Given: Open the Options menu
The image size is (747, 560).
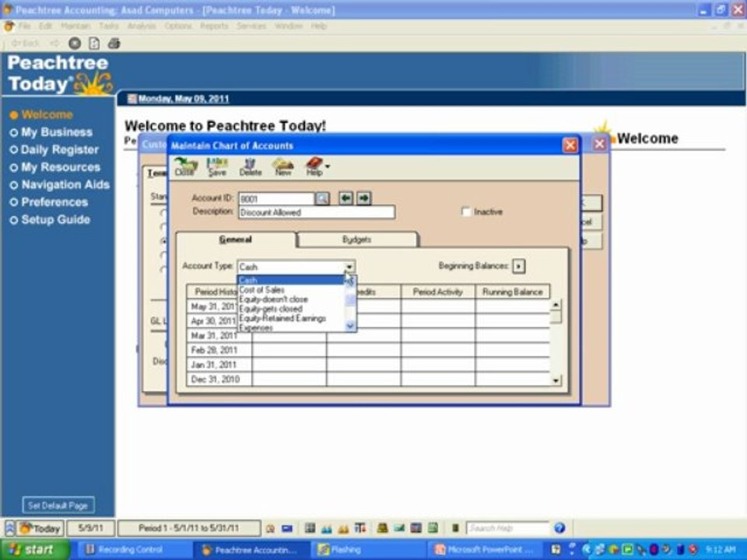Looking at the screenshot, I should [x=178, y=26].
